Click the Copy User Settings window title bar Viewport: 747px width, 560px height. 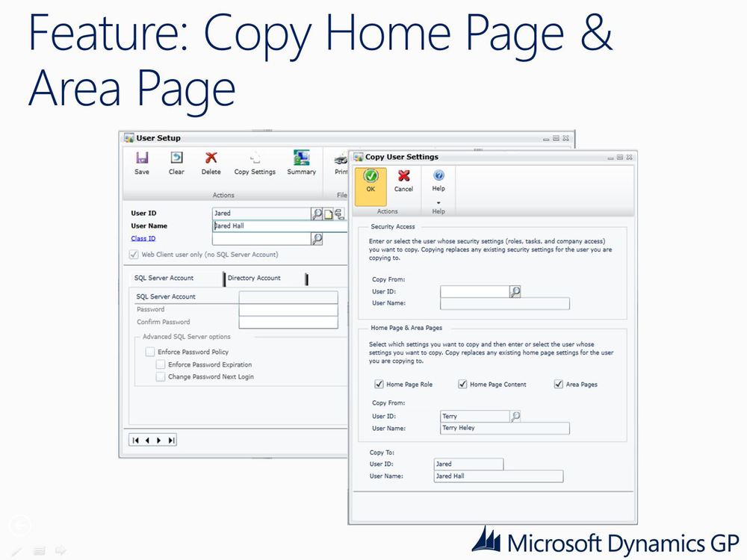coord(493,157)
